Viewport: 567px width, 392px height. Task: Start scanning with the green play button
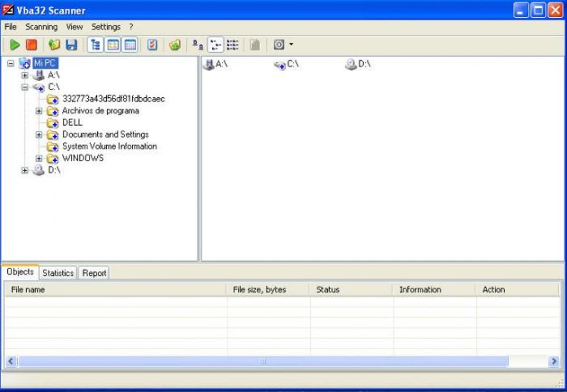(15, 45)
